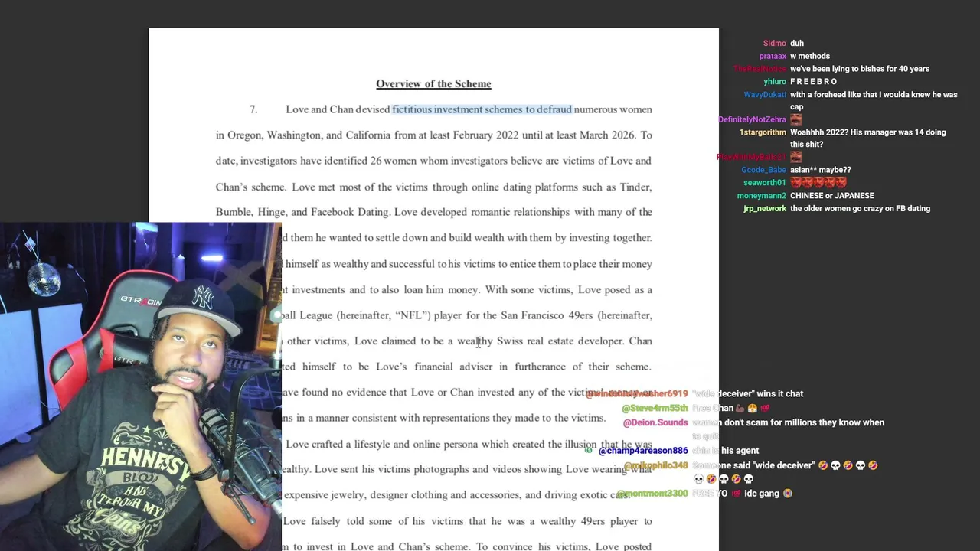
Task: Open the "WavyDukati" chat profile
Action: [765, 95]
